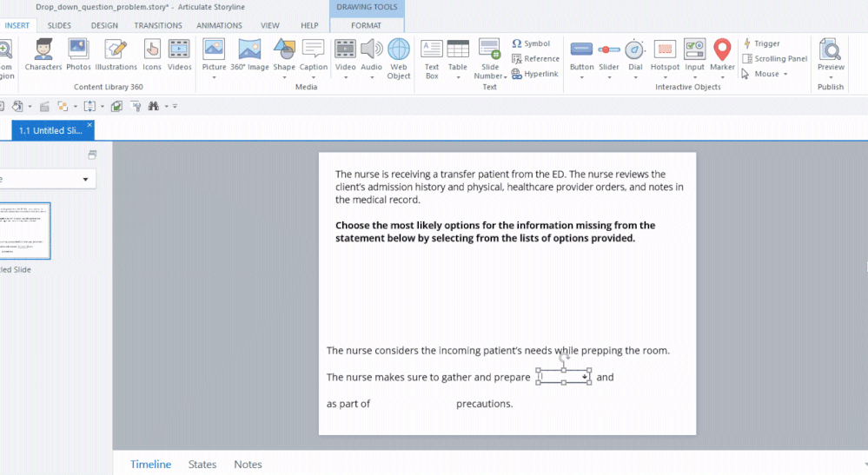Open the scene selector dropdown in slide panel
The image size is (868, 475).
(85, 179)
